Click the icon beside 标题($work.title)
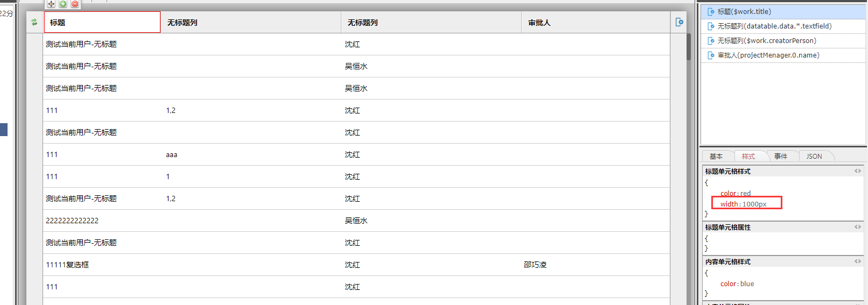868x305 pixels. 711,12
